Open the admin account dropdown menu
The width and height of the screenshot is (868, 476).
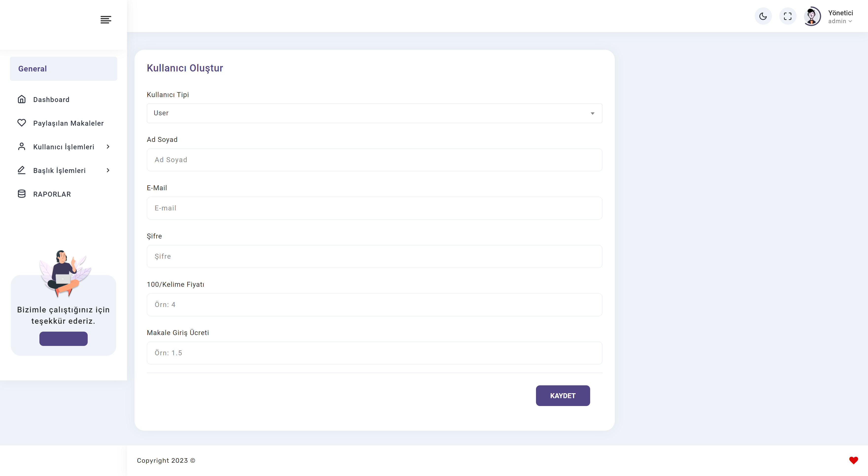point(840,21)
